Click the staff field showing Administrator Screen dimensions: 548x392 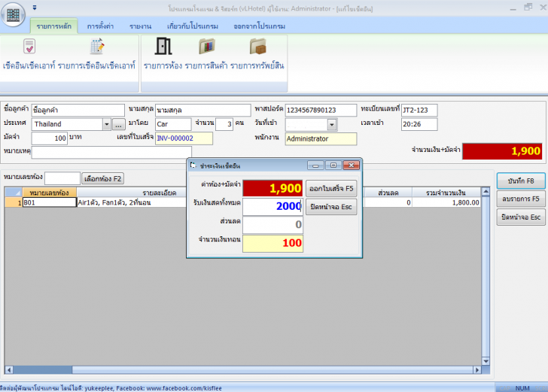tap(321, 138)
